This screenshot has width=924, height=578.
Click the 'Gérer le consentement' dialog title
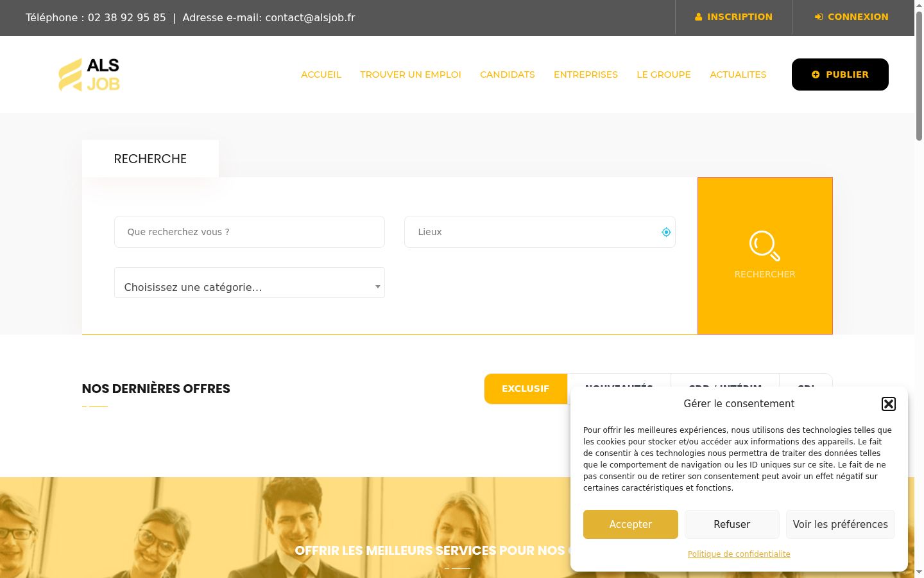(739, 404)
